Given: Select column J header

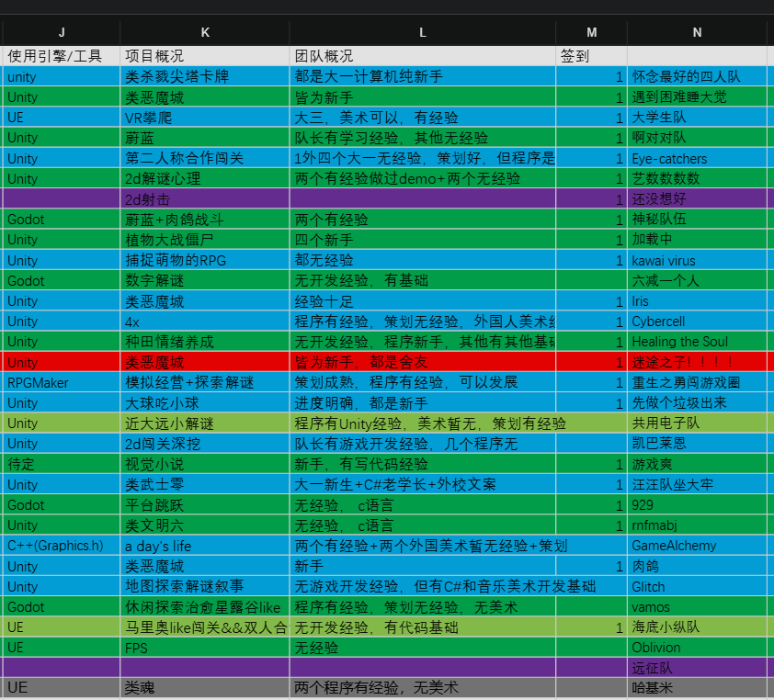Looking at the screenshot, I should click(x=61, y=32).
